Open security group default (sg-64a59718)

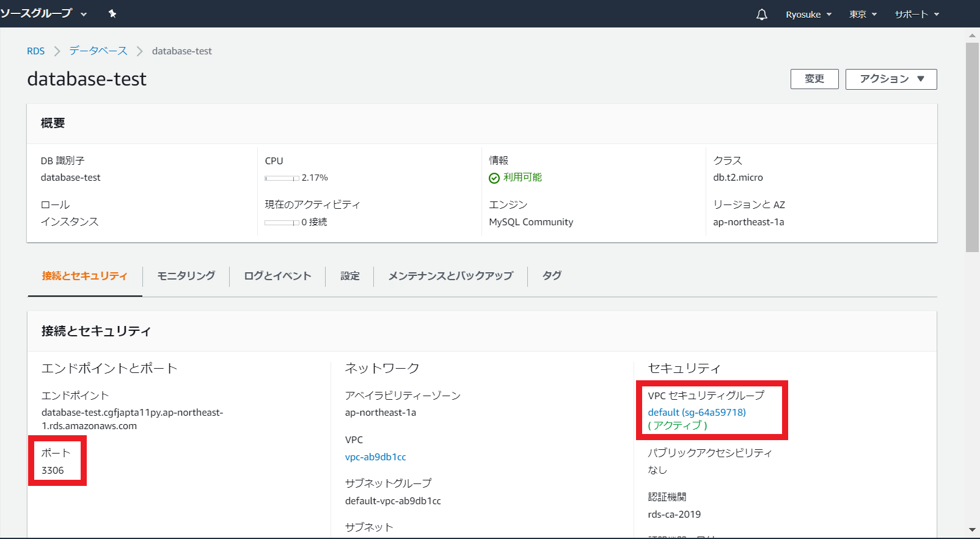point(697,412)
